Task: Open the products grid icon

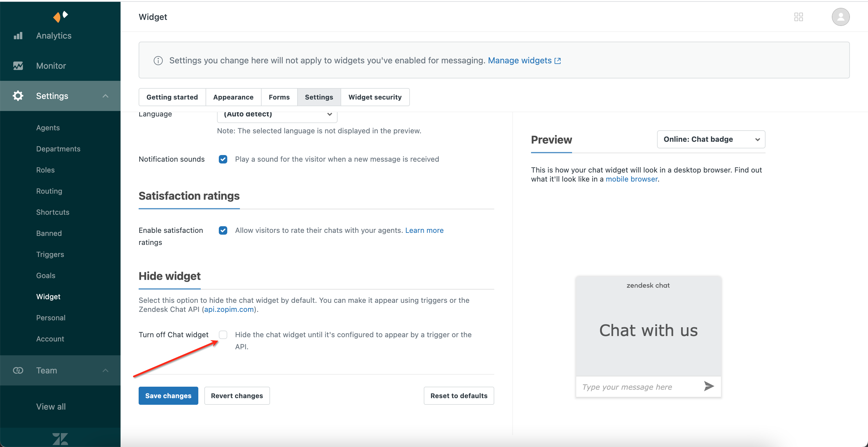Action: pyautogui.click(x=798, y=17)
